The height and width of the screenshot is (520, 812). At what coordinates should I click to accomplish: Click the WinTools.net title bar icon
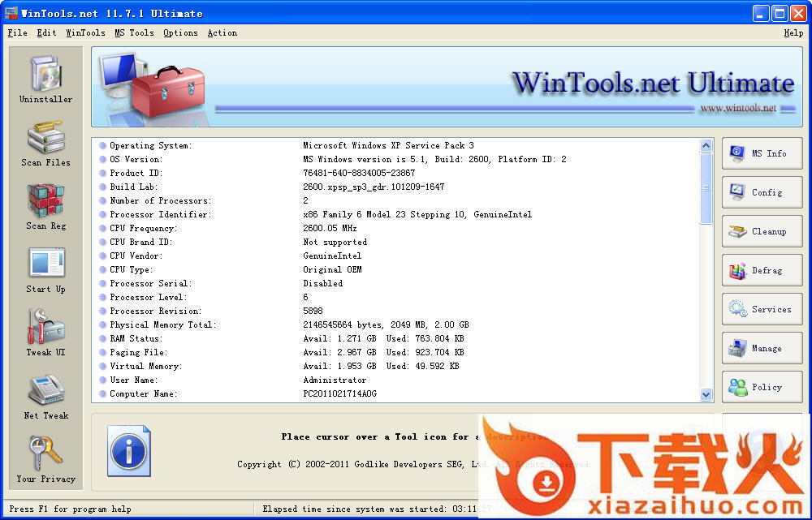(11, 13)
